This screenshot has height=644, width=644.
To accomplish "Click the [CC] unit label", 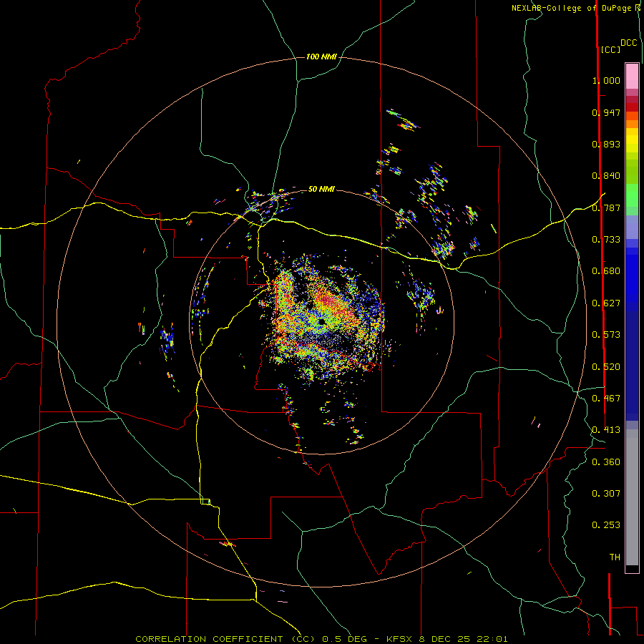I will click(610, 49).
